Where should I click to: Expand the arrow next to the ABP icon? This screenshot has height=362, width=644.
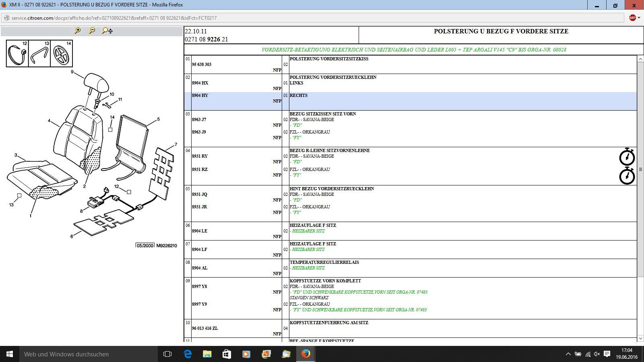tap(639, 18)
